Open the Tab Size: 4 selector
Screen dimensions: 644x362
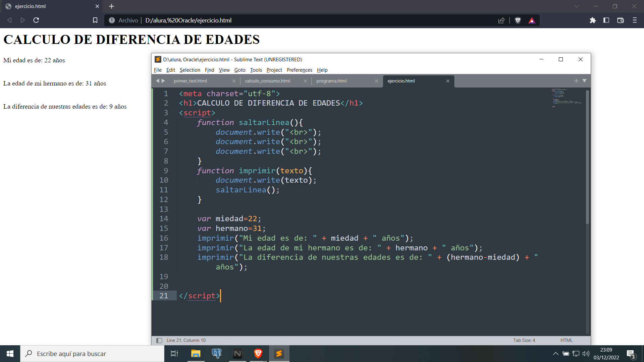pyautogui.click(x=524, y=341)
